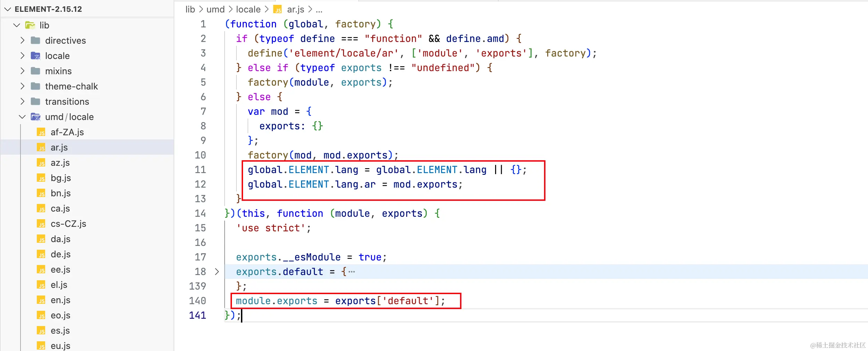Open eo.js from the file tree

click(x=60, y=315)
